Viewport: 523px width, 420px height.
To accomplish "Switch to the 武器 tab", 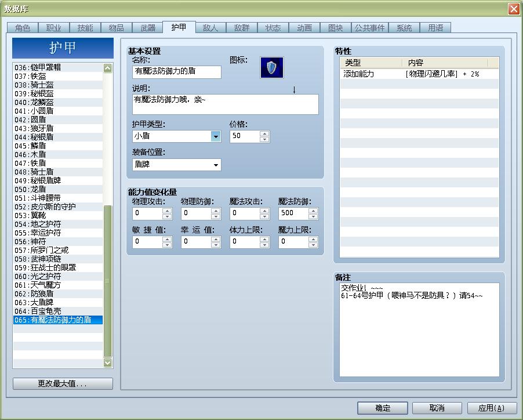I will [149, 27].
